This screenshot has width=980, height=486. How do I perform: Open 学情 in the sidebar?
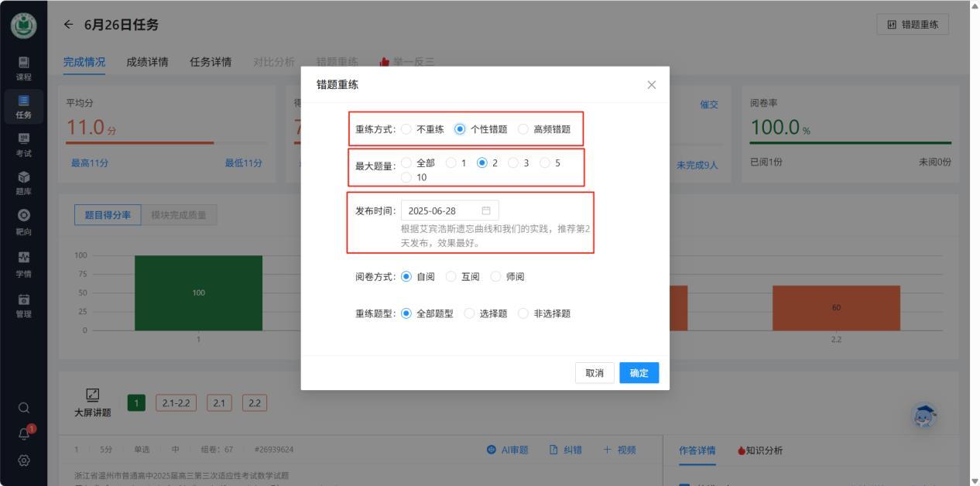click(23, 264)
